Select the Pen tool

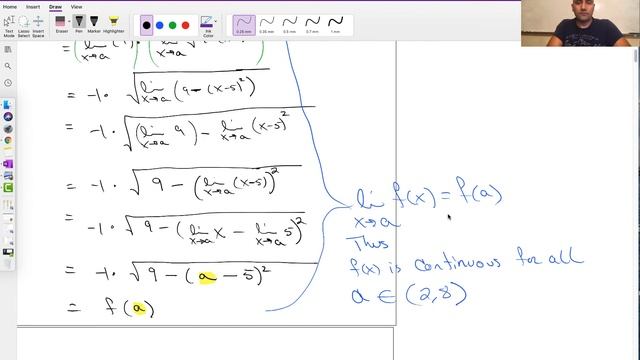pyautogui.click(x=79, y=24)
